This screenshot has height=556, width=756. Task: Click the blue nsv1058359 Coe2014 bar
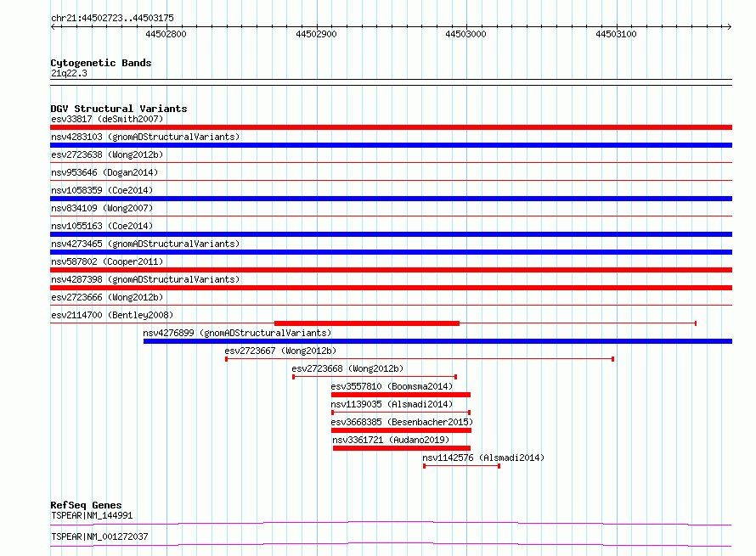pyautogui.click(x=391, y=199)
